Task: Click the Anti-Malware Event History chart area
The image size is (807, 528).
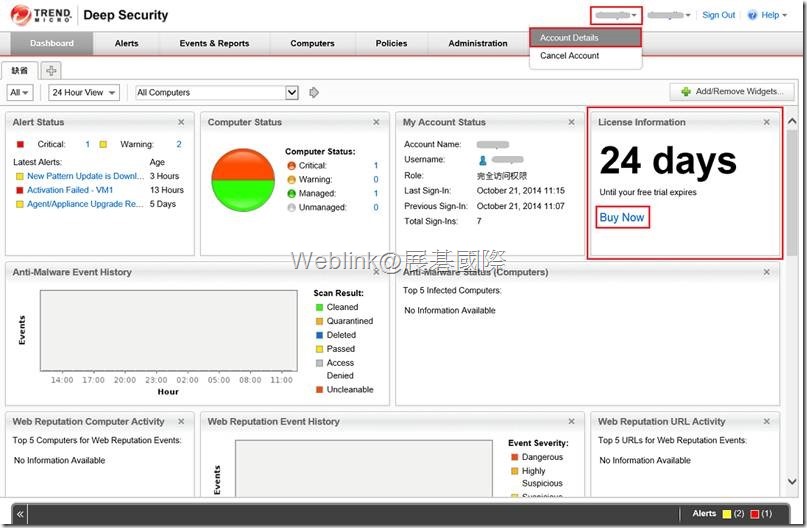Action: click(169, 330)
